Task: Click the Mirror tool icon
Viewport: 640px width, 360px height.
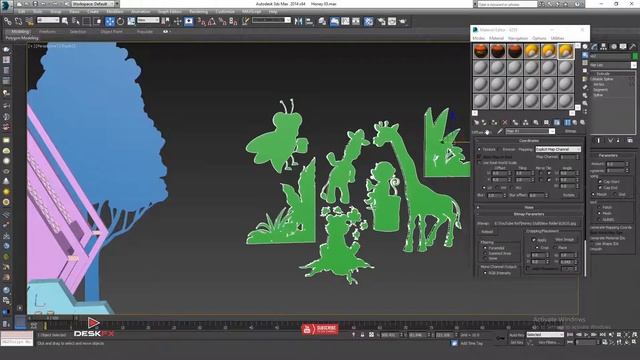Action: 298,21
